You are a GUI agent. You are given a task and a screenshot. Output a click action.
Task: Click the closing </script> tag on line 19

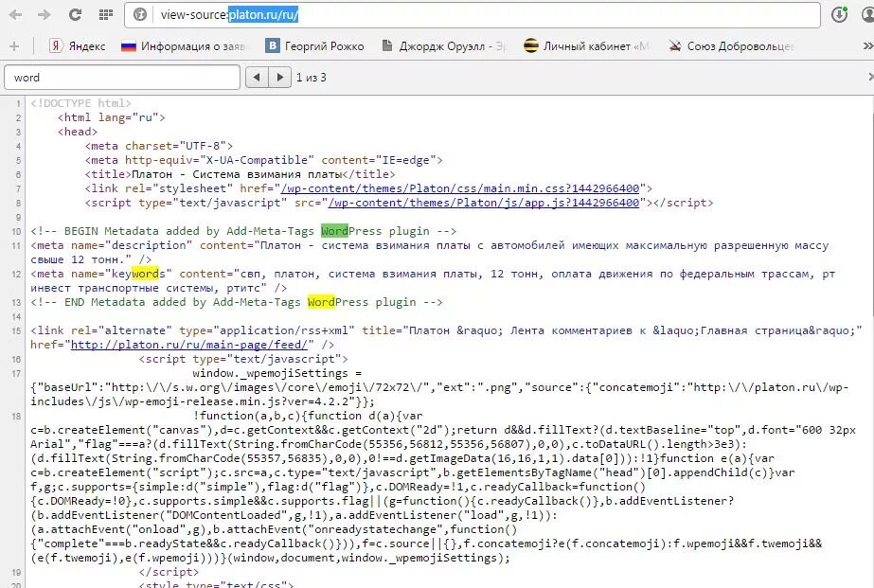tap(169, 573)
